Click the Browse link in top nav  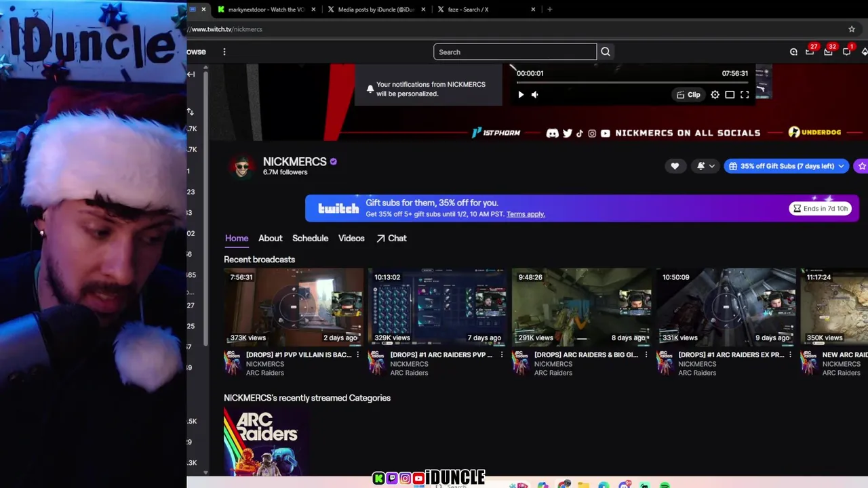click(x=197, y=52)
